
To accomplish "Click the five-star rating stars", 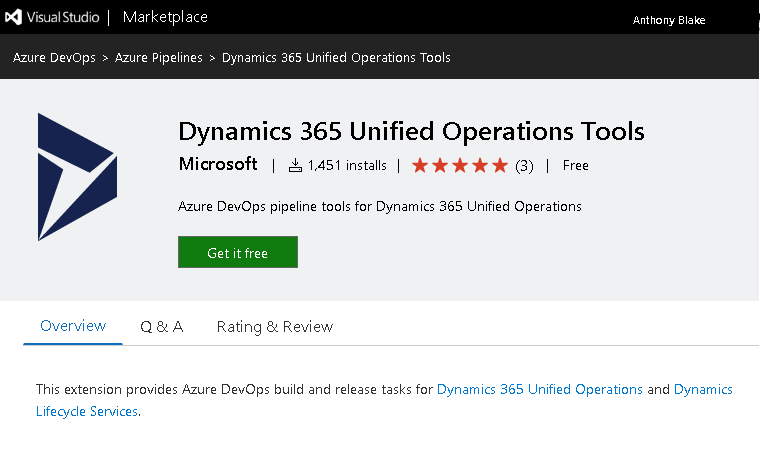I will 459,165.
